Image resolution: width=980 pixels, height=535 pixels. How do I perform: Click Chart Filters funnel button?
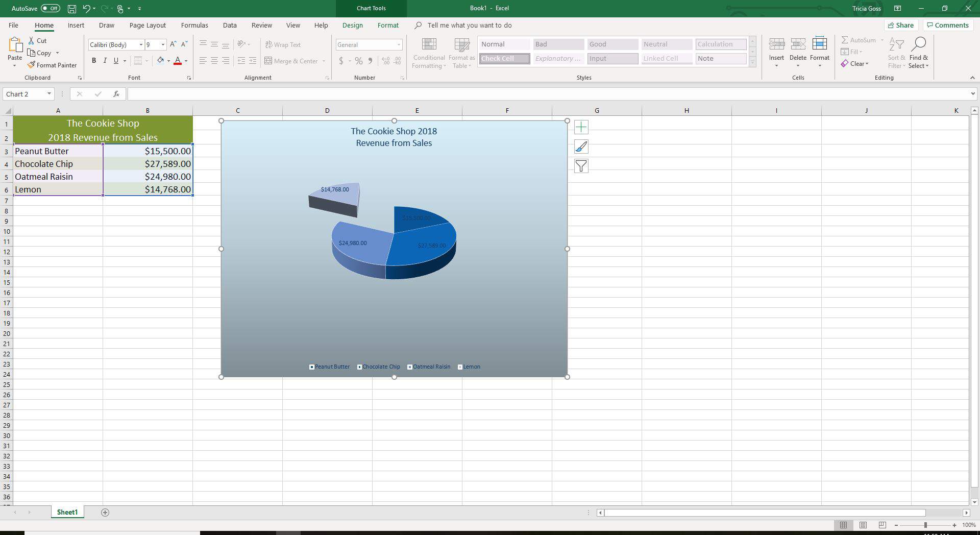[581, 166]
